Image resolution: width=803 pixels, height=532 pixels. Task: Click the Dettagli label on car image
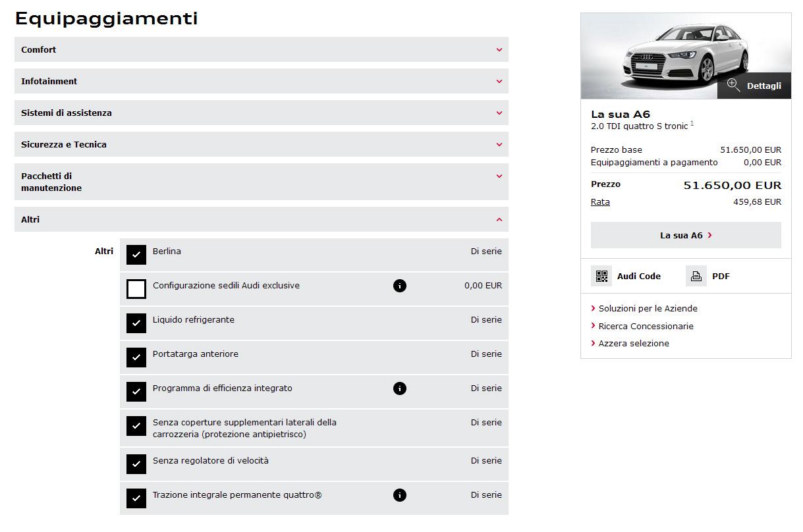click(764, 86)
